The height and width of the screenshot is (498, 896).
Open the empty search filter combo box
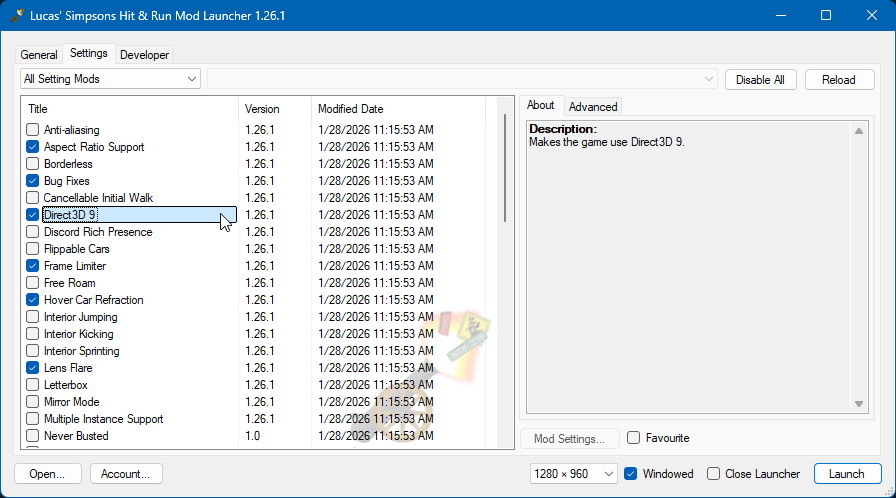pos(462,79)
